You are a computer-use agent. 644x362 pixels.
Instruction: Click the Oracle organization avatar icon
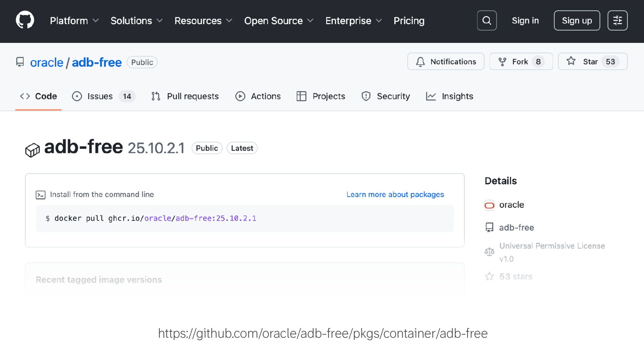click(x=489, y=205)
